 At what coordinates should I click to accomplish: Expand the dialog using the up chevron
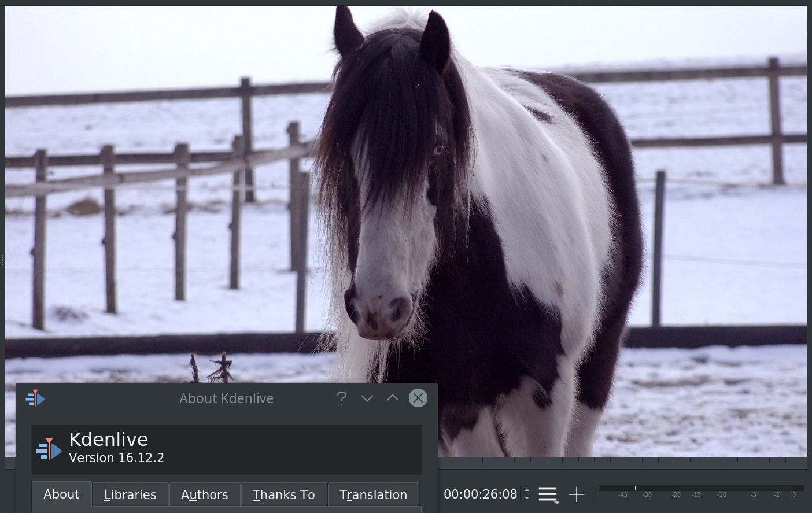pos(392,398)
